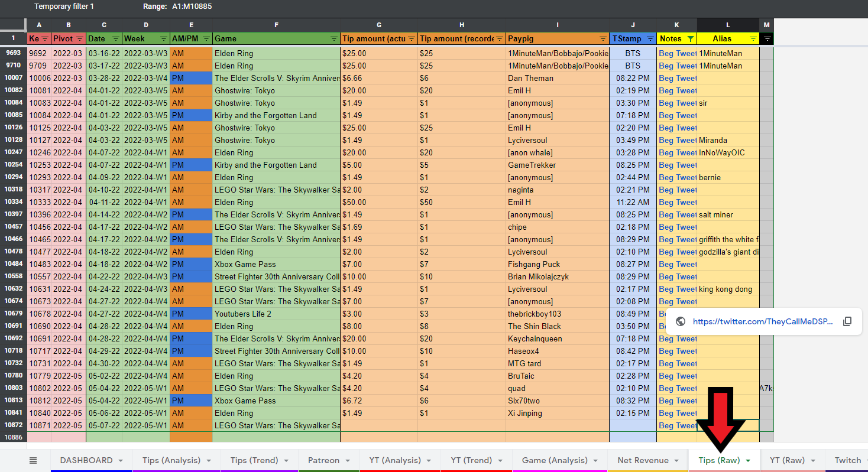Open Beg Tweet link in GameTrekker row
Screen dimensions: 868x472
coord(678,165)
